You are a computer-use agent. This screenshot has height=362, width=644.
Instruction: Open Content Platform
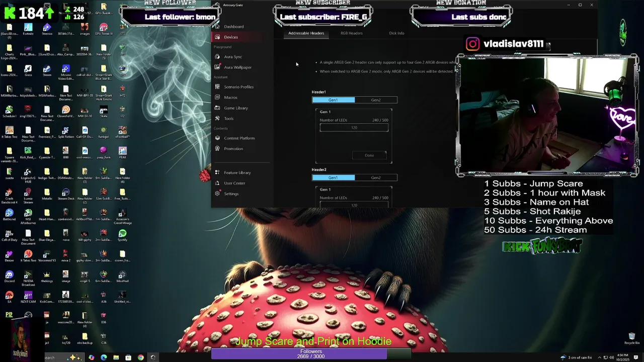point(239,138)
